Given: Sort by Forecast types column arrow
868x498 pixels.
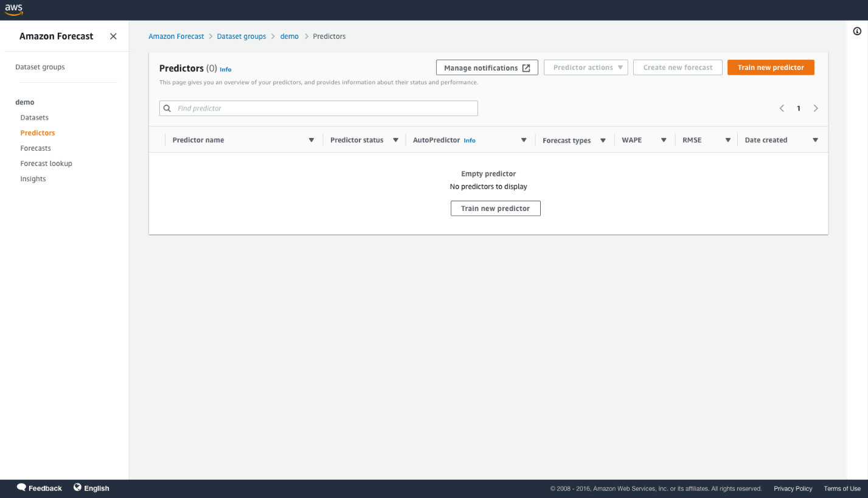Looking at the screenshot, I should point(603,140).
